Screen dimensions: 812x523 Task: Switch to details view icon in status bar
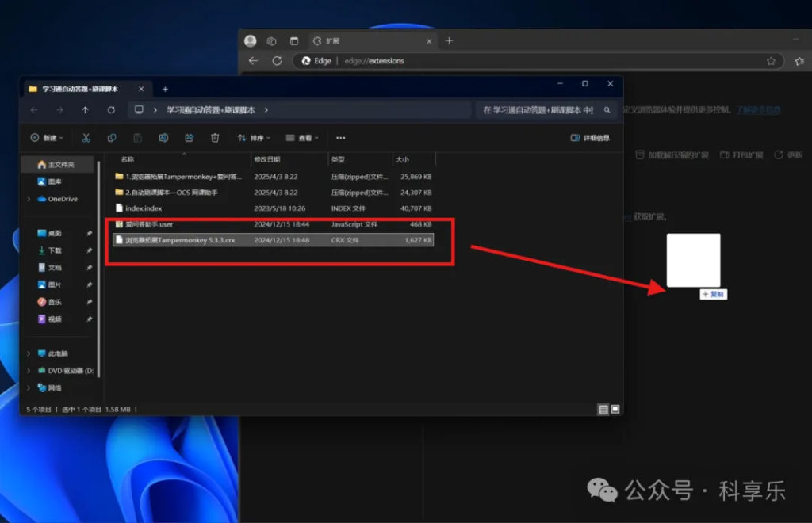pyautogui.click(x=603, y=409)
